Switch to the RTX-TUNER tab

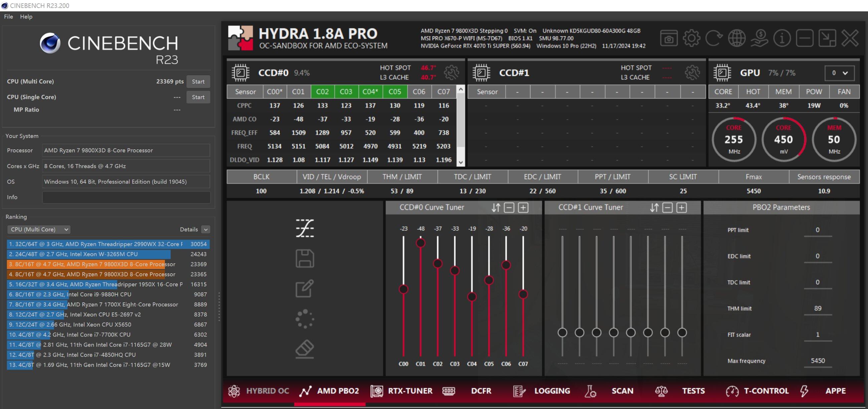401,391
